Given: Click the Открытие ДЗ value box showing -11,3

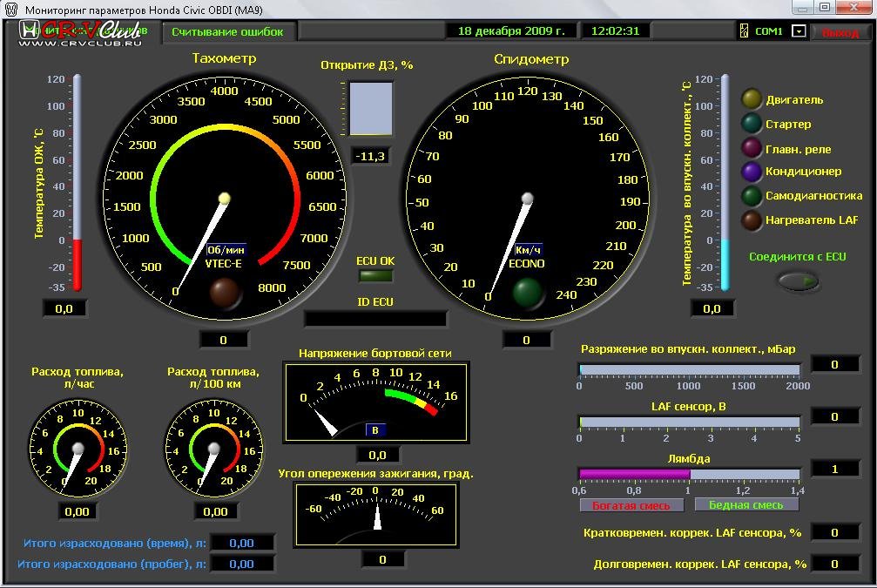Looking at the screenshot, I should pos(371,157).
